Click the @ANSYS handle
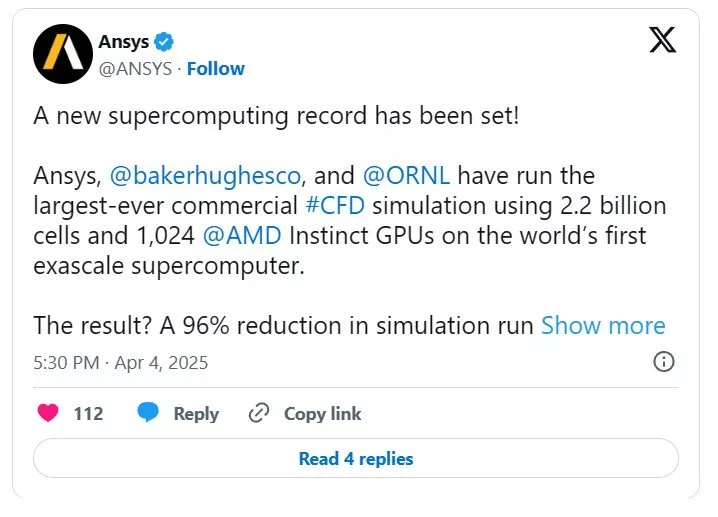The image size is (718, 517). 134,68
